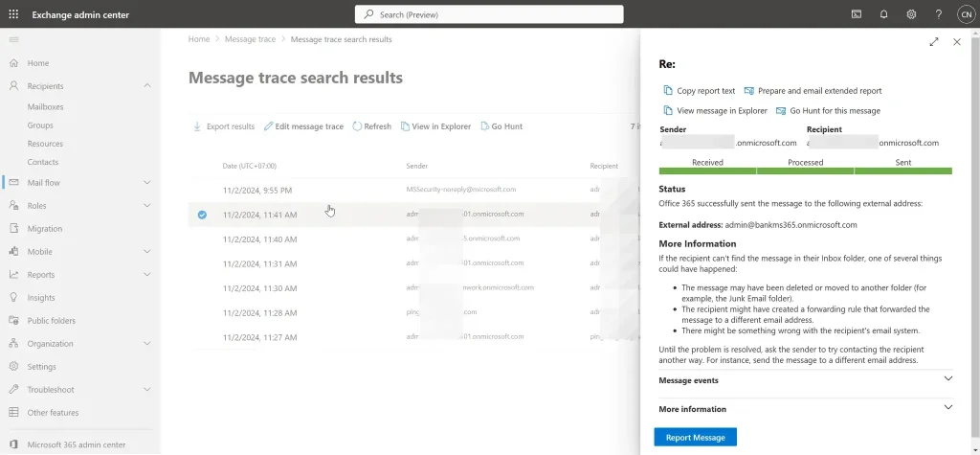The height and width of the screenshot is (455, 980).
Task: Open the app launcher waffle icon
Action: [13, 14]
